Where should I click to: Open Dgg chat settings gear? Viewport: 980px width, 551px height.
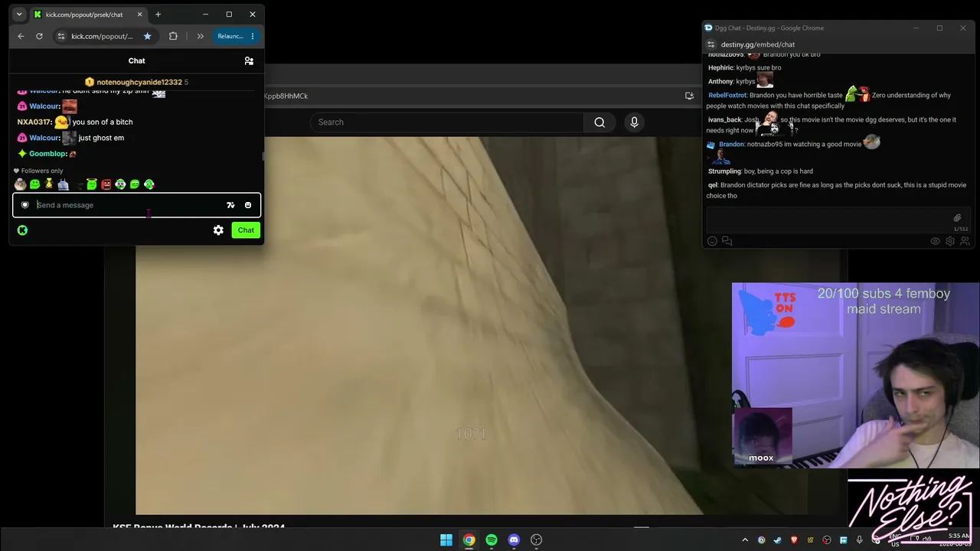tap(950, 241)
